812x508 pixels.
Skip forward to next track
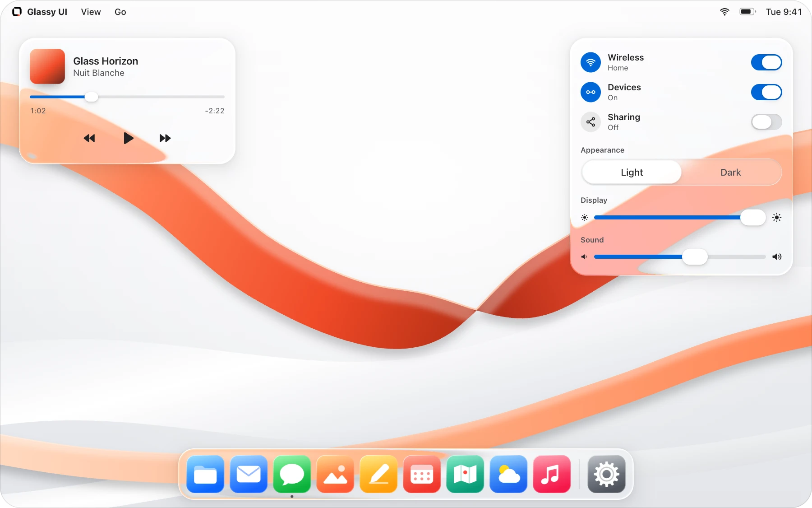[x=165, y=138]
